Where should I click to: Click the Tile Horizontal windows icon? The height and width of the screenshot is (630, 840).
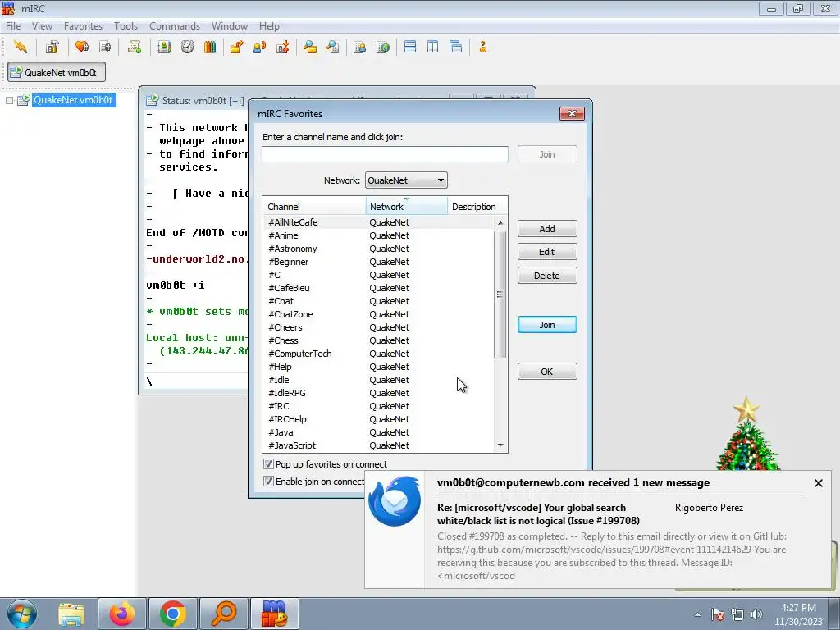pyautogui.click(x=410, y=47)
